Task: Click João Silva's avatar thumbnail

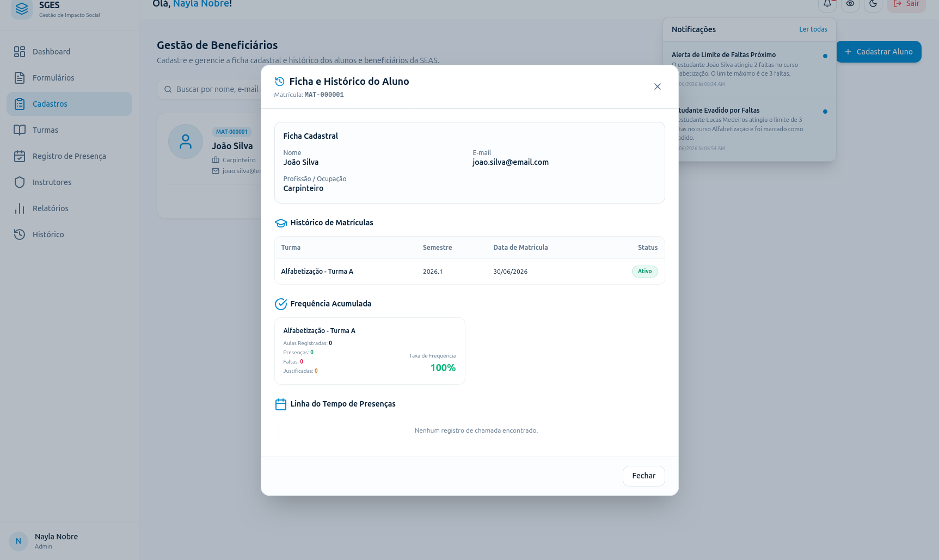Action: point(186,141)
